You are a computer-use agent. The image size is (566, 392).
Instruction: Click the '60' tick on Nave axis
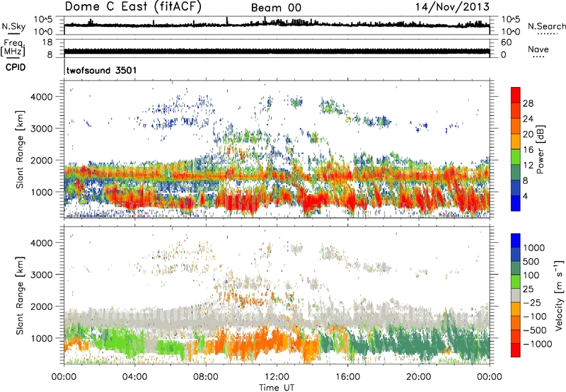(x=506, y=42)
